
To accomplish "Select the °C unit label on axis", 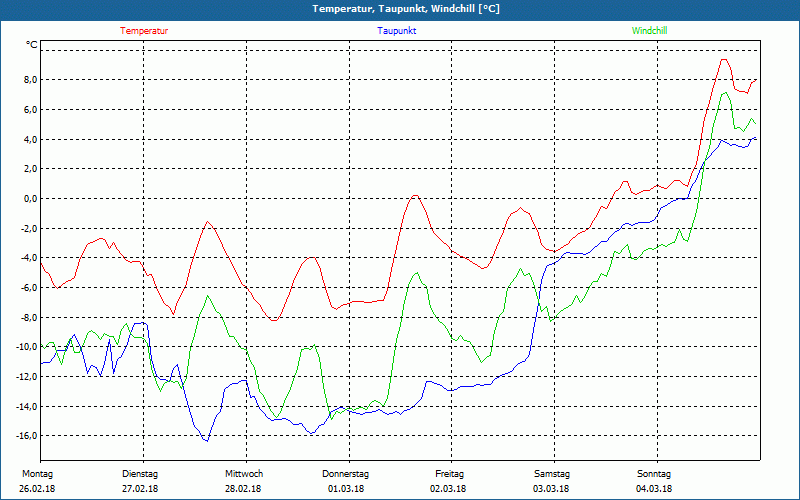I will pos(31,45).
